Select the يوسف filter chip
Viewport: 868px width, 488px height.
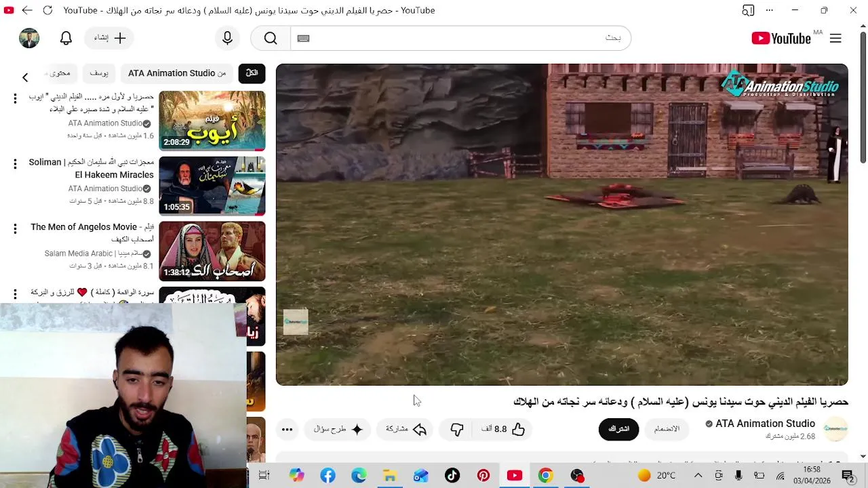pyautogui.click(x=99, y=73)
